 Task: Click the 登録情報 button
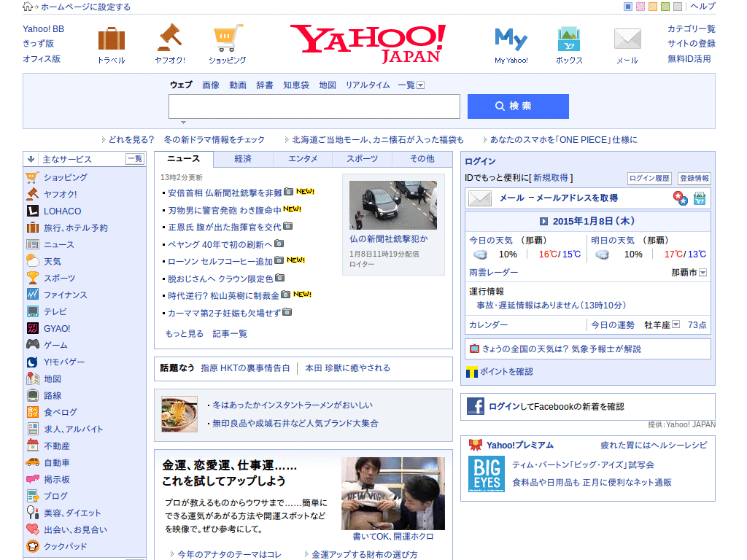[x=694, y=179]
